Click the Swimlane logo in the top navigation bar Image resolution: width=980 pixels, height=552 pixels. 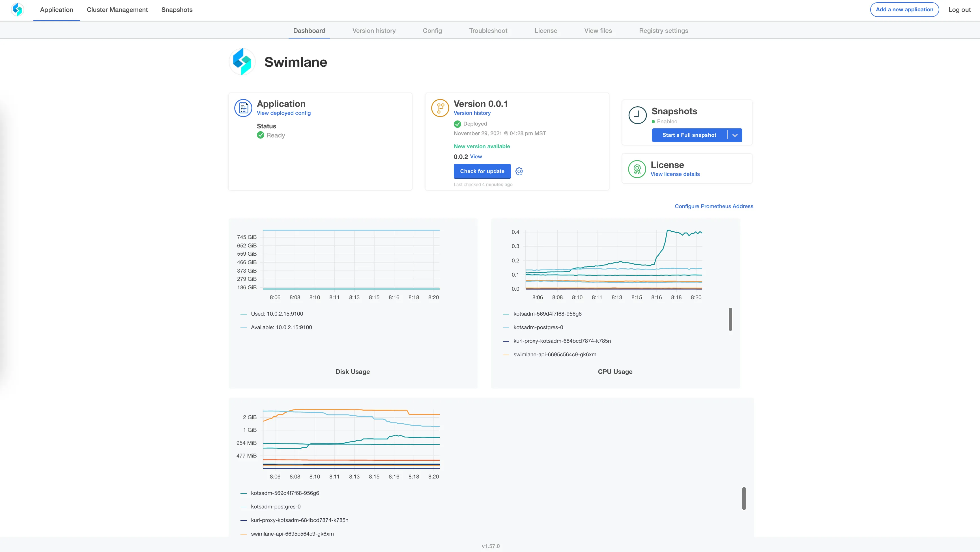[18, 10]
